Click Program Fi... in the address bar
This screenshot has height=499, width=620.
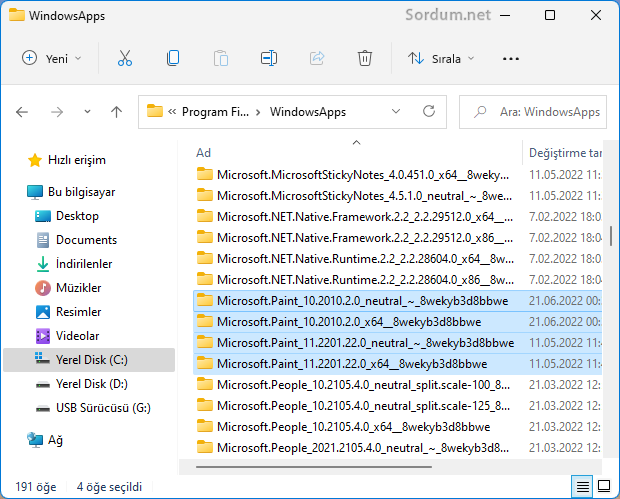[215, 112]
